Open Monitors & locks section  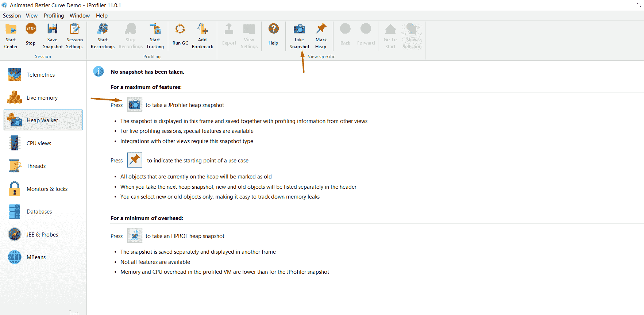click(x=43, y=189)
